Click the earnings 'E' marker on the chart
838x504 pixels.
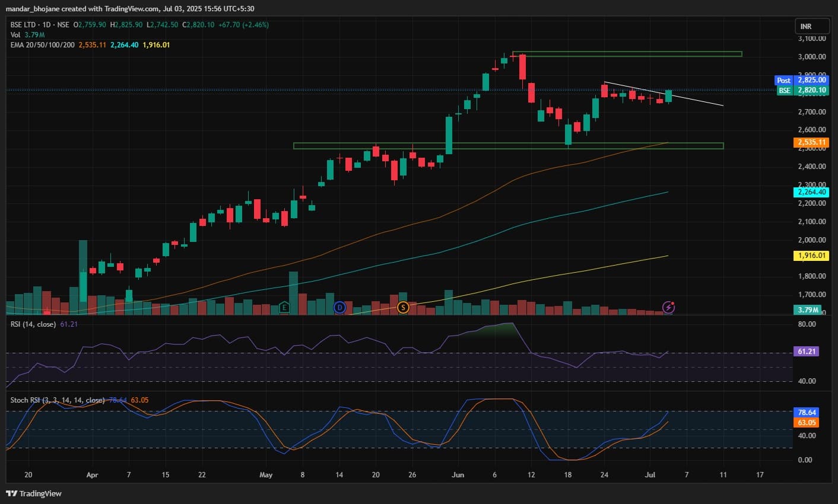point(284,307)
